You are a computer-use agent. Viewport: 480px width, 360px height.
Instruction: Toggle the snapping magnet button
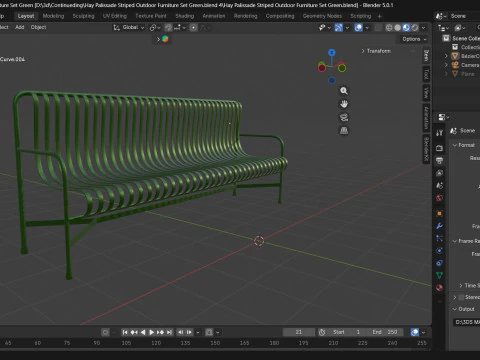pyautogui.click(x=169, y=28)
